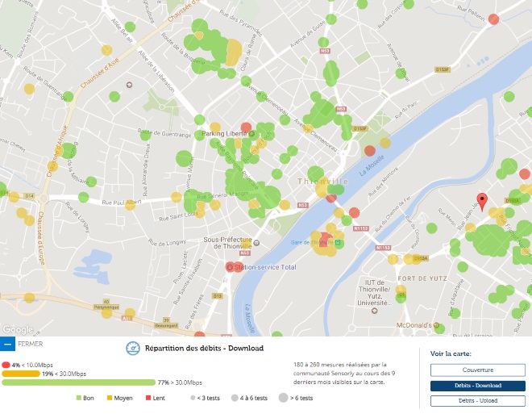Click the FERMER label

click(30, 344)
